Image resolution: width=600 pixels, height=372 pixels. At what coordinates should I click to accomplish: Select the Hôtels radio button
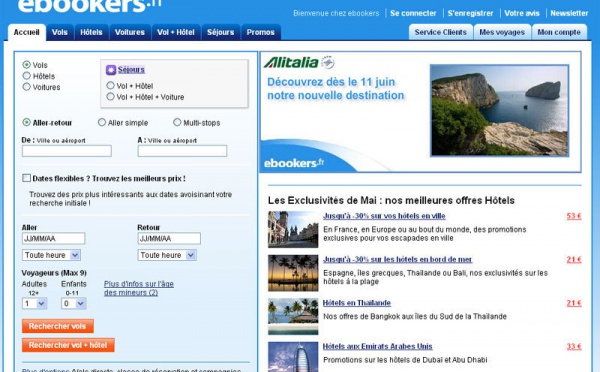26,76
